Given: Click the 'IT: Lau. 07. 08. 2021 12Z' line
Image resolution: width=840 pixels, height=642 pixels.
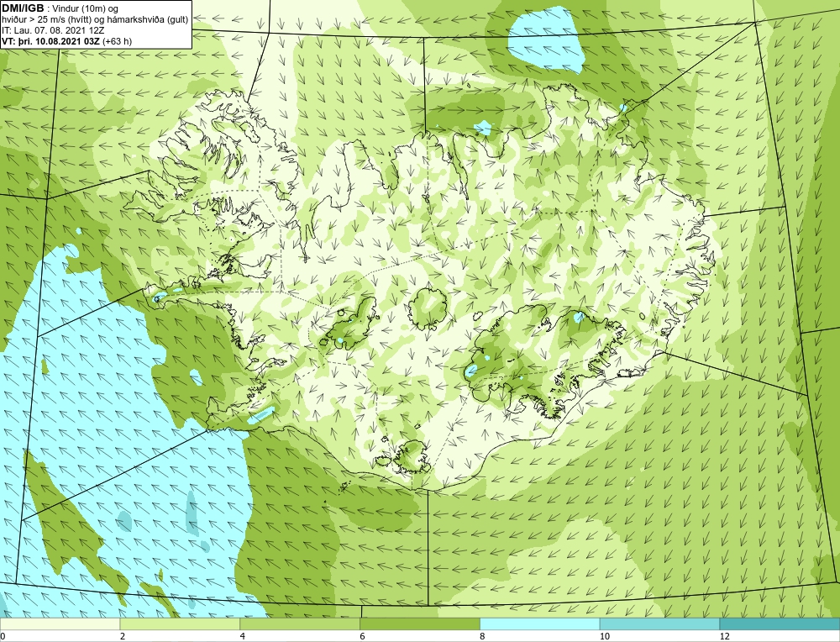Looking at the screenshot, I should click(x=51, y=30).
